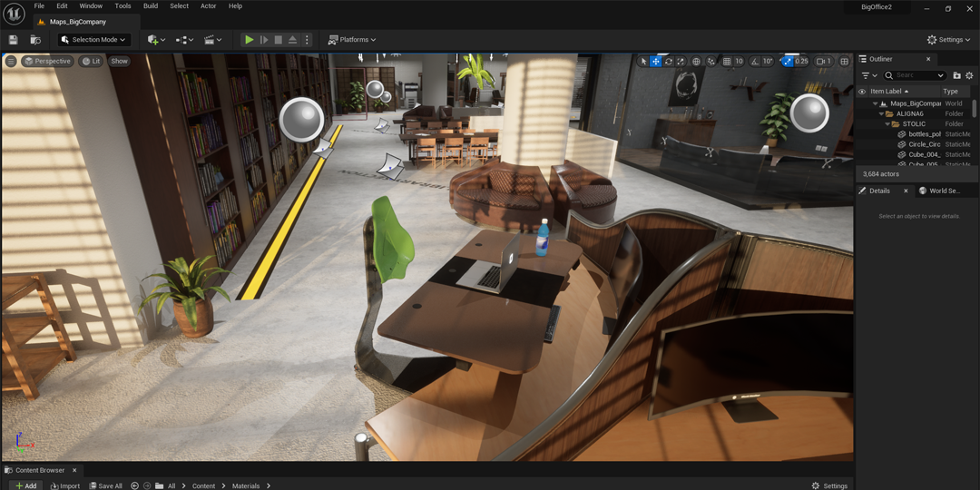Toggle grid snapping in the viewport

(x=727, y=62)
